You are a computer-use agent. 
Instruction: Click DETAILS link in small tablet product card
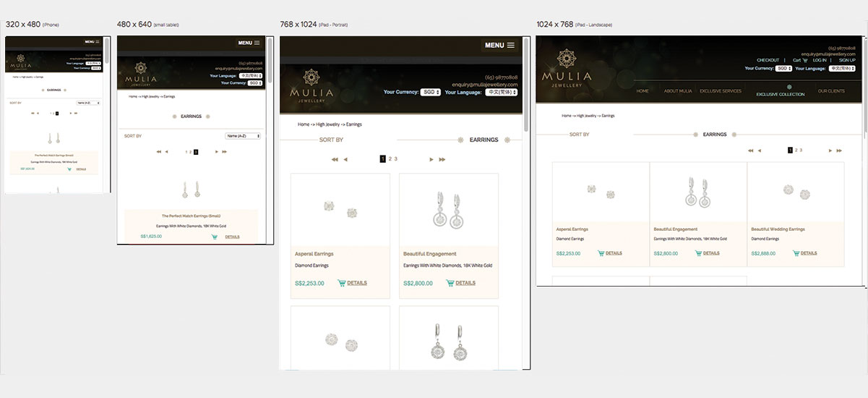tap(232, 237)
